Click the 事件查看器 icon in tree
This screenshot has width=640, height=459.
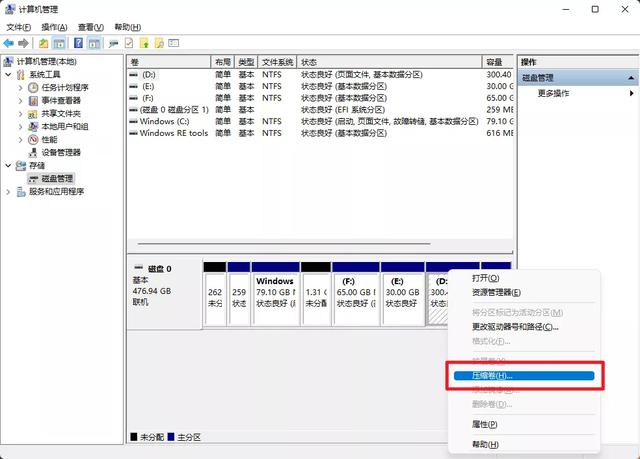tap(33, 101)
